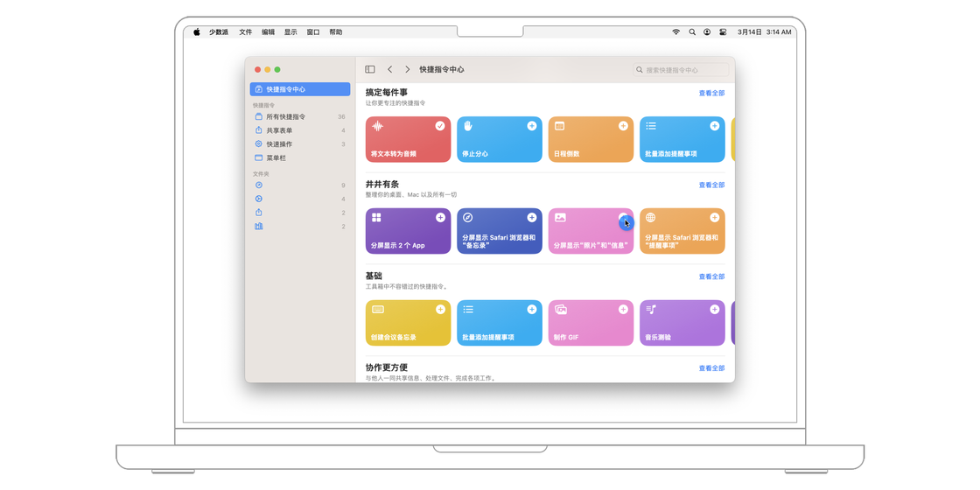Open 快速操作 in the sidebar
The image size is (980, 490).
300,144
